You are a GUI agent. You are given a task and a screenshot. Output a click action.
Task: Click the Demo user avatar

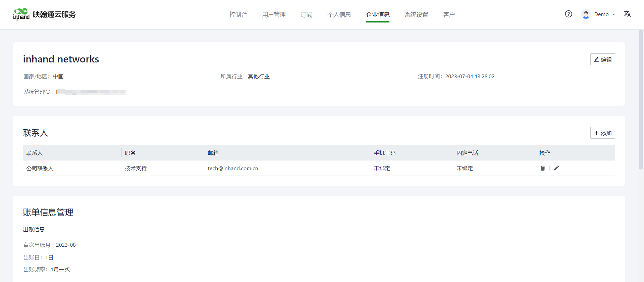click(586, 14)
